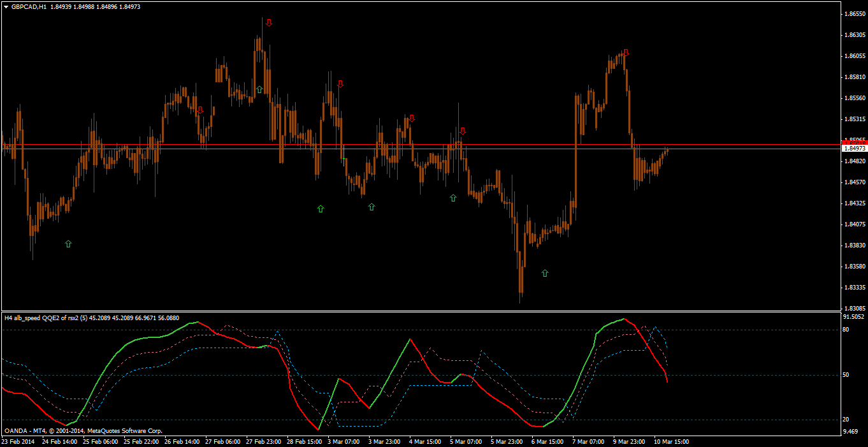Screen dimensions: 868x447
Task: Click the red down arrow near 5 Mar 07:00
Action: (x=463, y=131)
